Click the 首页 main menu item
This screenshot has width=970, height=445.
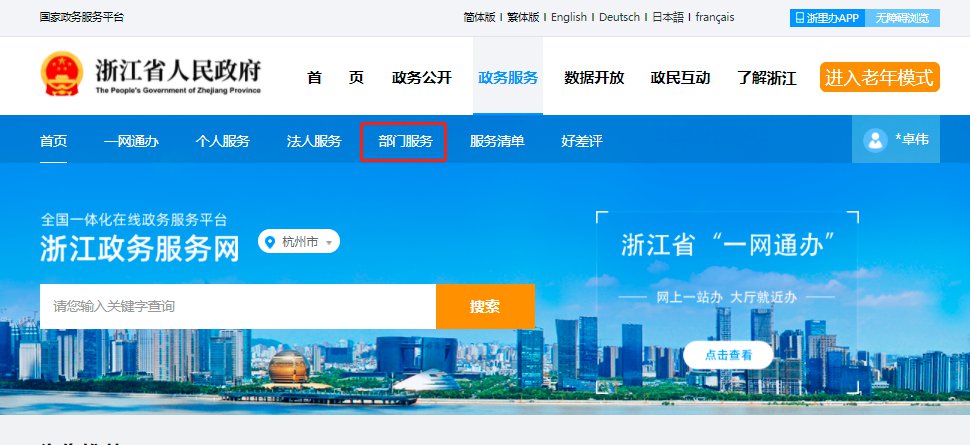click(x=335, y=78)
